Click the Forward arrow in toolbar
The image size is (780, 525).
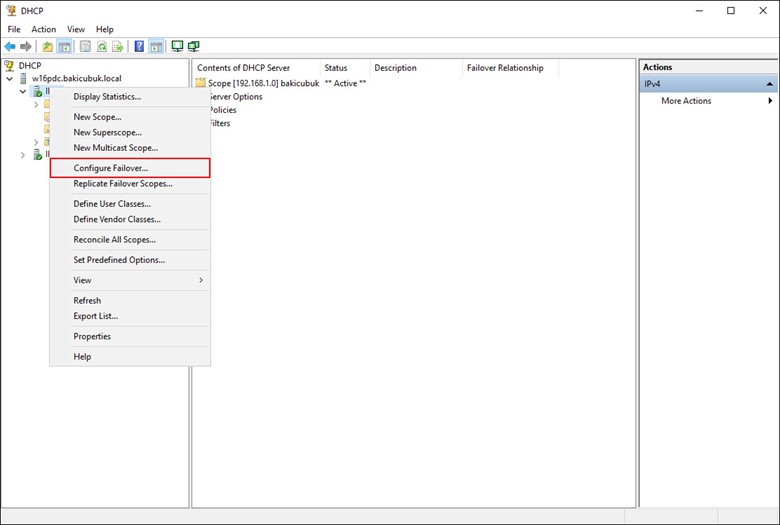coord(26,47)
